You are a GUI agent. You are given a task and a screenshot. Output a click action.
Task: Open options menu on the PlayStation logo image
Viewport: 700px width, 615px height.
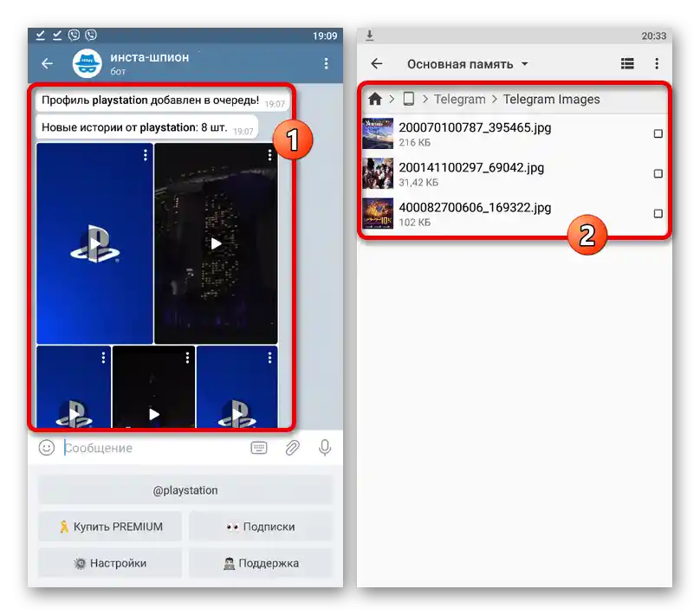pyautogui.click(x=145, y=154)
